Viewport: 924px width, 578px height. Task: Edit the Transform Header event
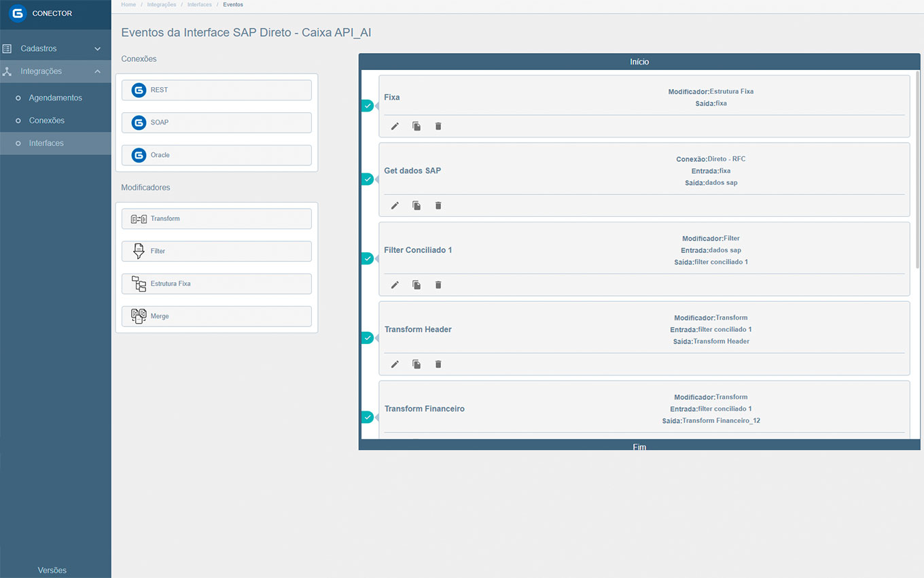395,364
